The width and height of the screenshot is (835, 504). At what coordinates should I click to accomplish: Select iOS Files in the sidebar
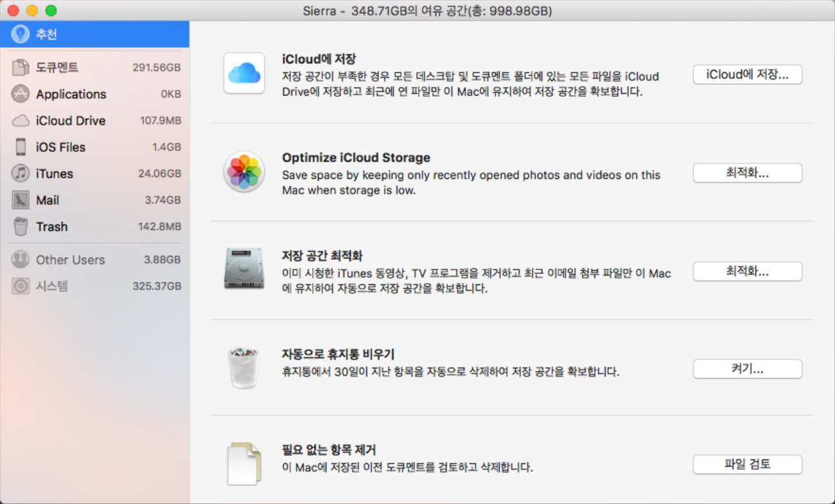coord(94,147)
